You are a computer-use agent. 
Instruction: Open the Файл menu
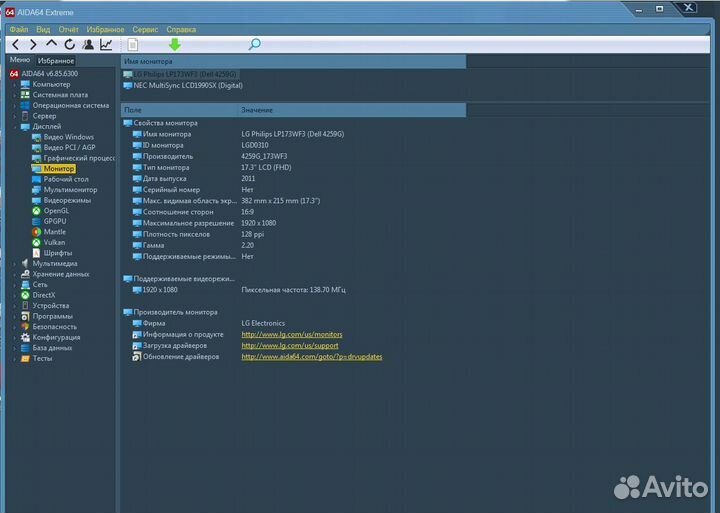(19, 29)
